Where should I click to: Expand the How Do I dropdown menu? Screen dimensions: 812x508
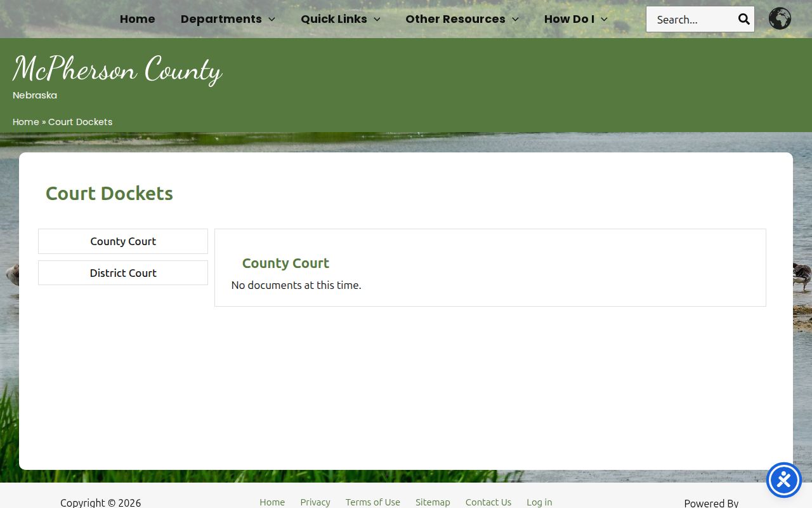pyautogui.click(x=575, y=19)
